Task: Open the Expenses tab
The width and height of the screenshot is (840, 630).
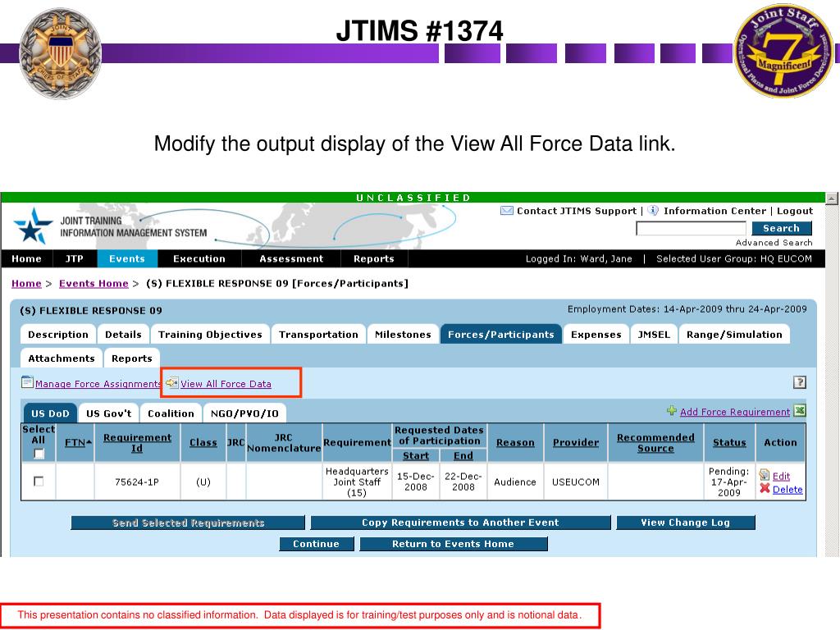Action: [x=596, y=335]
